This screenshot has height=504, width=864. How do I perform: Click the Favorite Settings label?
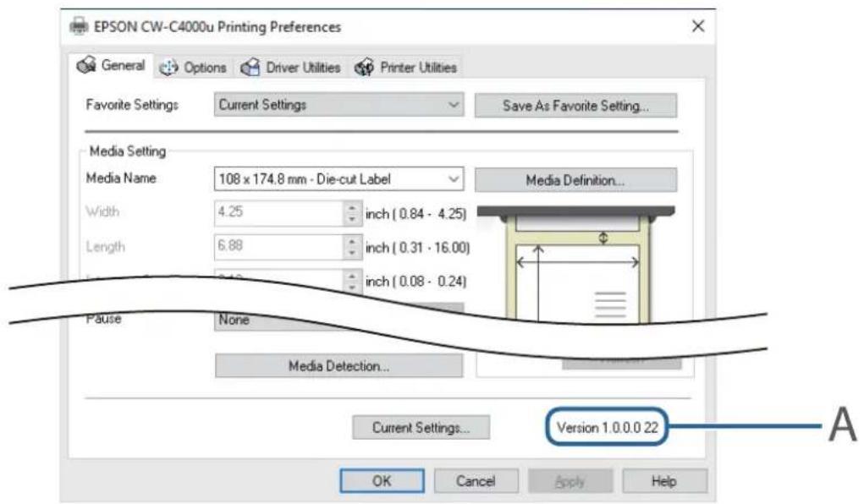[x=132, y=105]
